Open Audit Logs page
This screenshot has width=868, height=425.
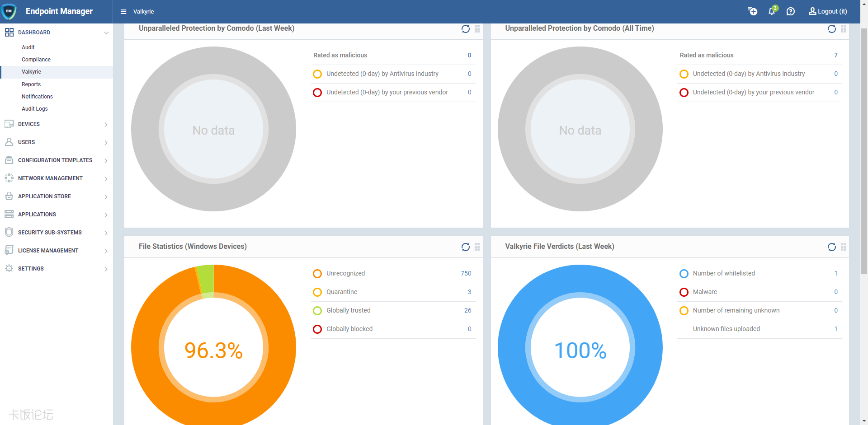point(35,109)
